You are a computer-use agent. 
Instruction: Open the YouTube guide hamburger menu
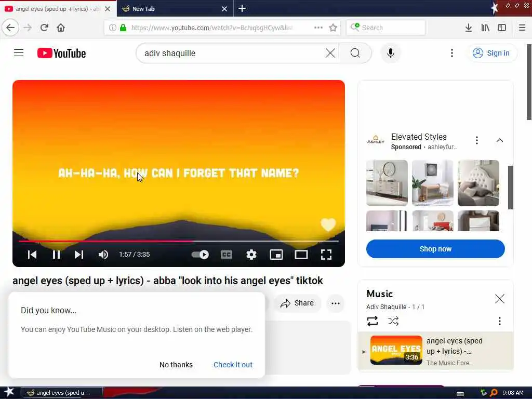pos(19,53)
